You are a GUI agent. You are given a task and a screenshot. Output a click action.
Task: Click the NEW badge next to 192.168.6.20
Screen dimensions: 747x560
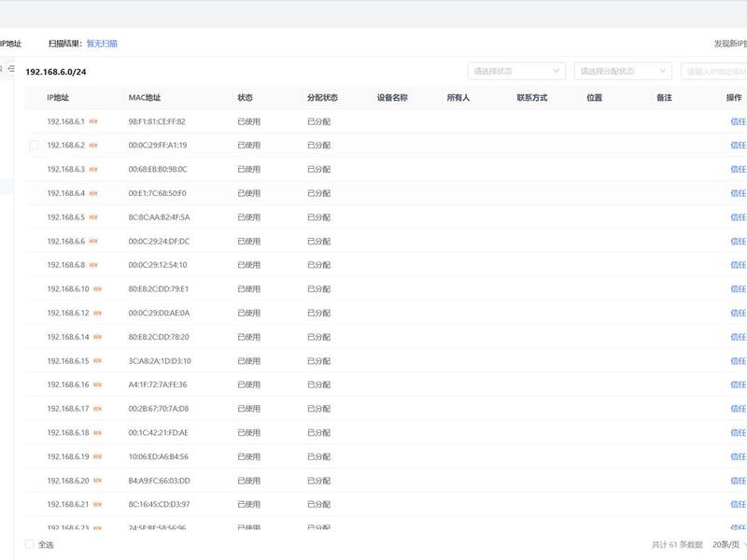click(98, 481)
